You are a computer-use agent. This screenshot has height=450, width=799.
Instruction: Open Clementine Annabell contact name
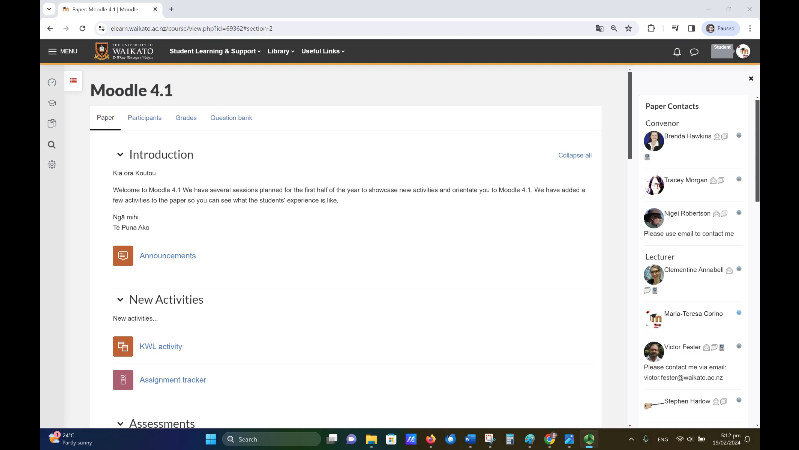694,270
